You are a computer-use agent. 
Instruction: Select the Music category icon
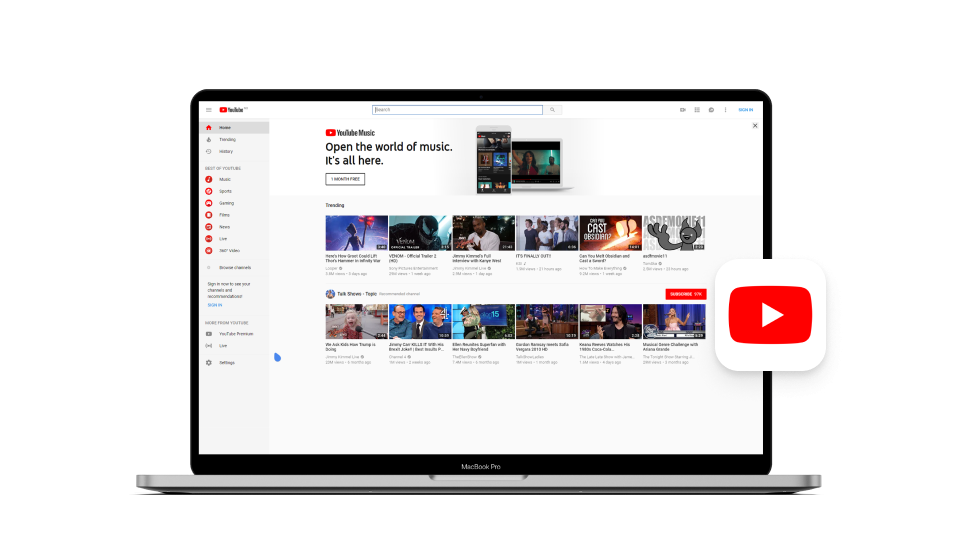point(209,179)
